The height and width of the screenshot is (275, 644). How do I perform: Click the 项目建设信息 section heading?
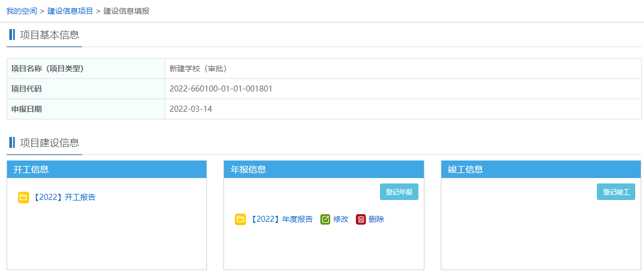click(x=49, y=143)
